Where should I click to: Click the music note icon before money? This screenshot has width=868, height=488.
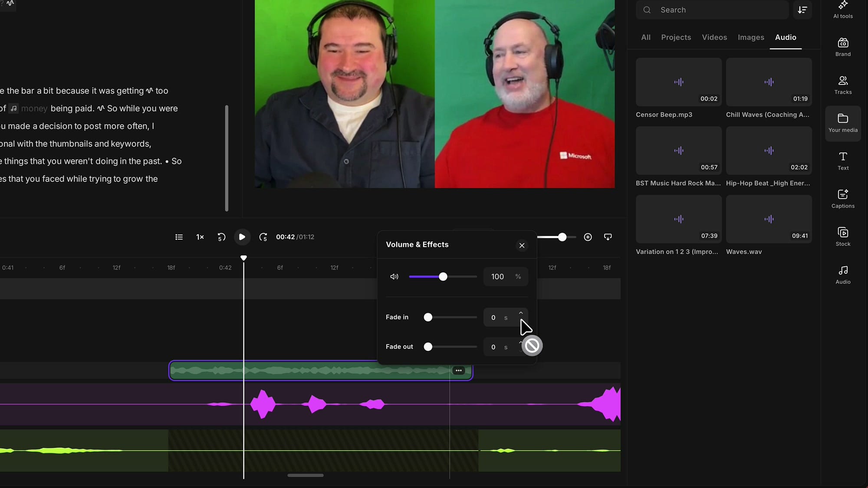14,108
